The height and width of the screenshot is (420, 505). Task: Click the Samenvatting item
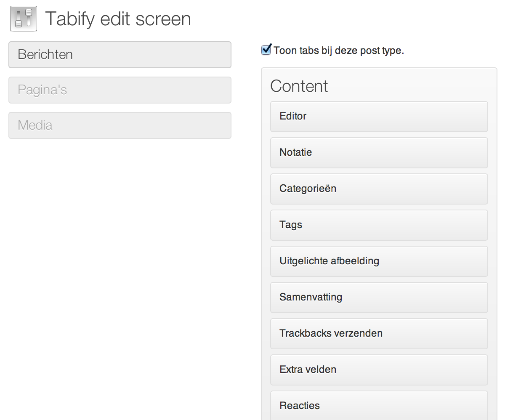[379, 298]
